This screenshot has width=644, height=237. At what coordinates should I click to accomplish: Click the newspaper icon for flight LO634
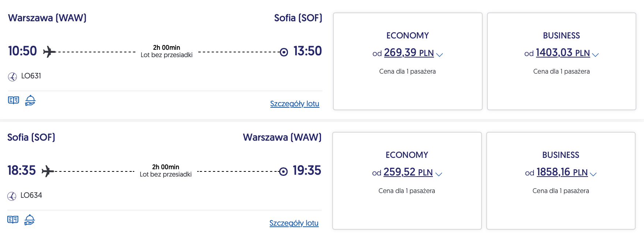(x=13, y=219)
